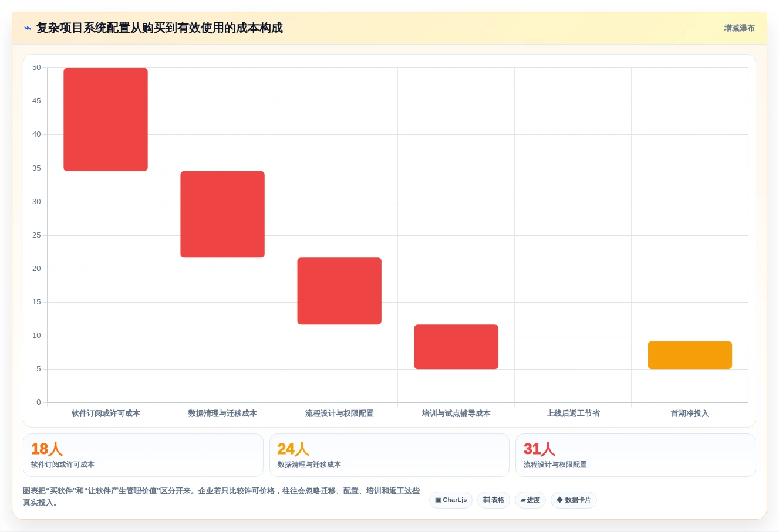
Task: Click the blue lightning icon beside the title
Action: pyautogui.click(x=27, y=28)
